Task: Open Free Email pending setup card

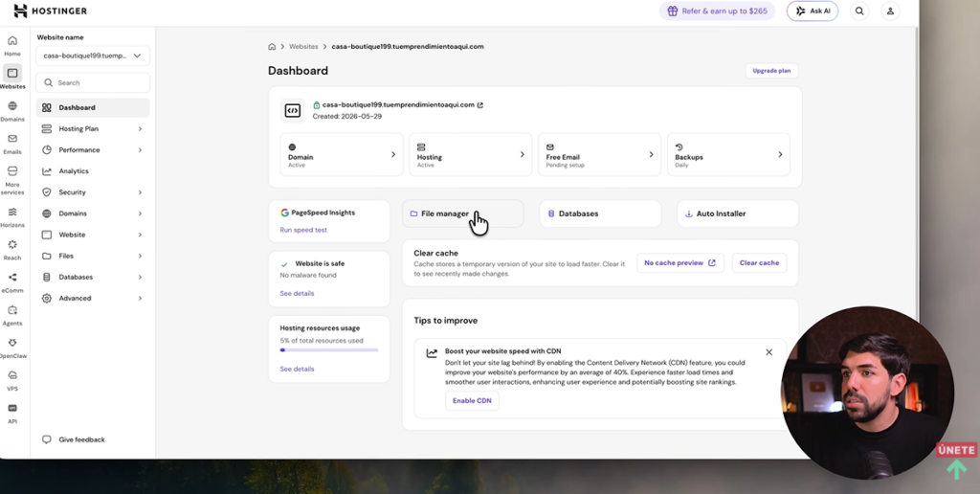Action: (599, 154)
